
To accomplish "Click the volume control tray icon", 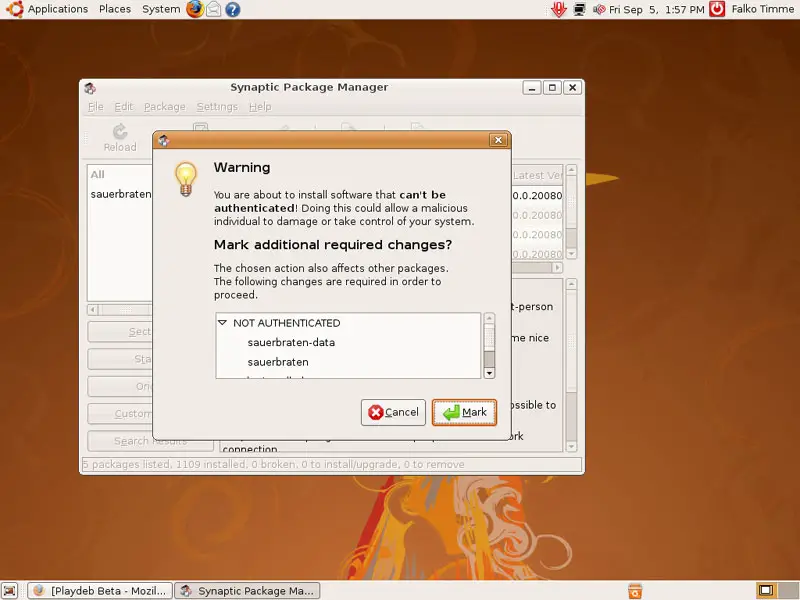I will click(x=599, y=9).
